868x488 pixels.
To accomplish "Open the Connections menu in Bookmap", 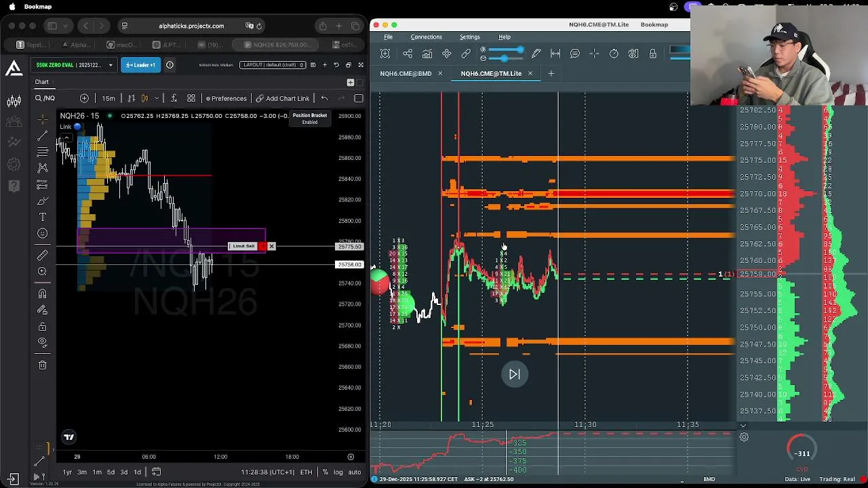I will 426,37.
